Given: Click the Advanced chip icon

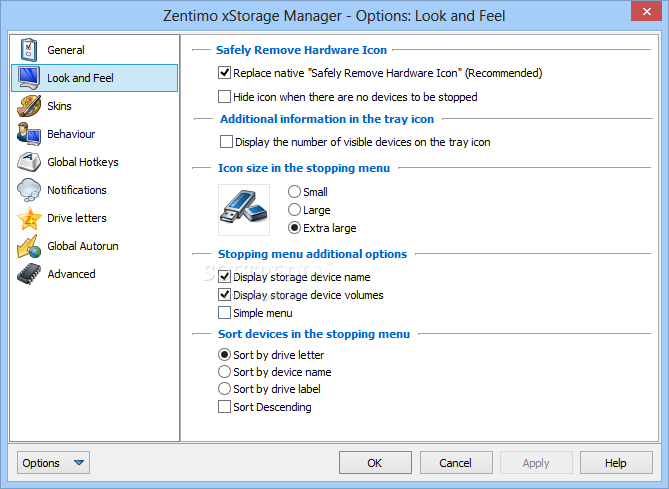Looking at the screenshot, I should point(29,274).
